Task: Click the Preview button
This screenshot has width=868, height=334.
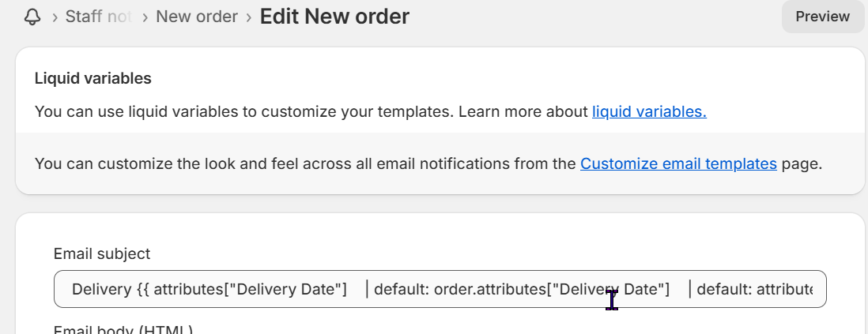Action: pos(823,17)
